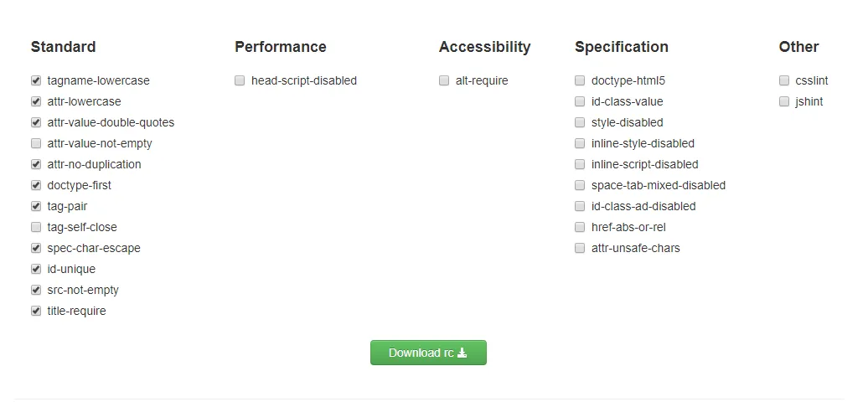This screenshot has height=402, width=868.
Task: Turn on the csslint option
Action: 784,81
